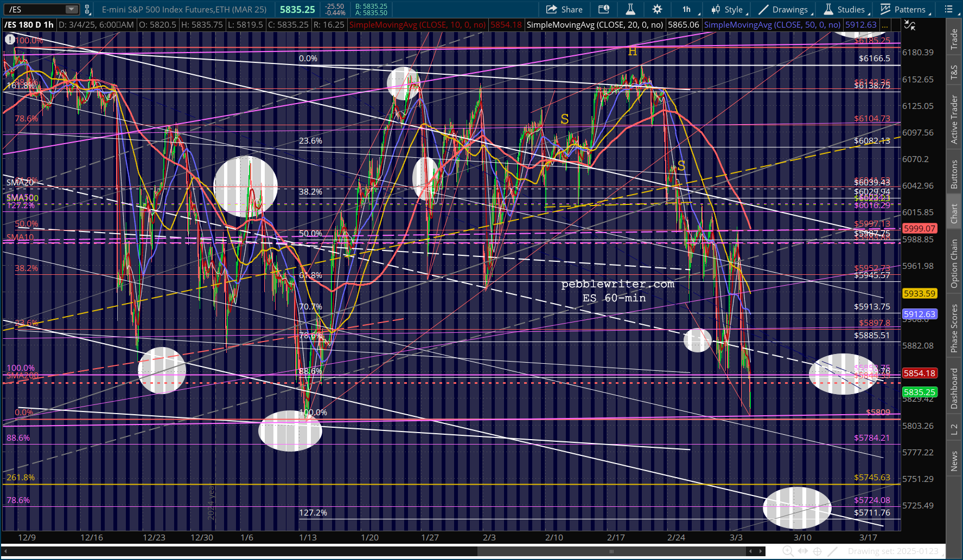Click the 5865.06 SMA 20 value in header
The width and height of the screenshot is (963, 560).
pos(684,25)
